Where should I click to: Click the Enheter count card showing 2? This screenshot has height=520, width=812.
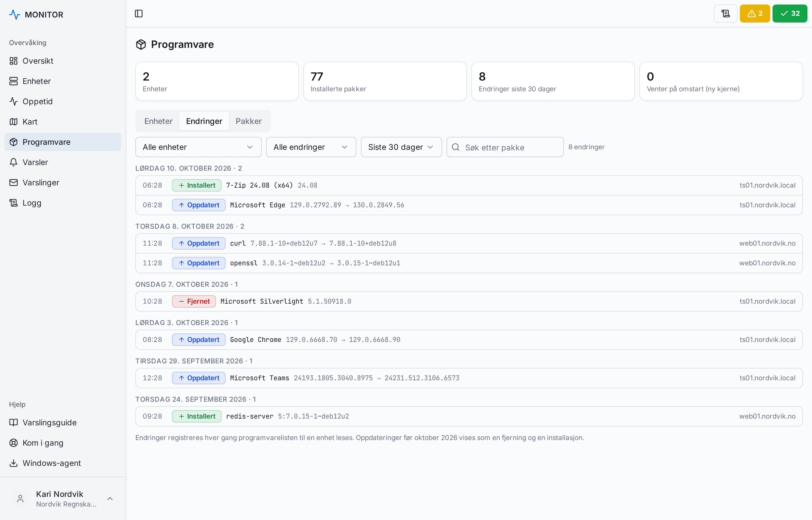(217, 81)
